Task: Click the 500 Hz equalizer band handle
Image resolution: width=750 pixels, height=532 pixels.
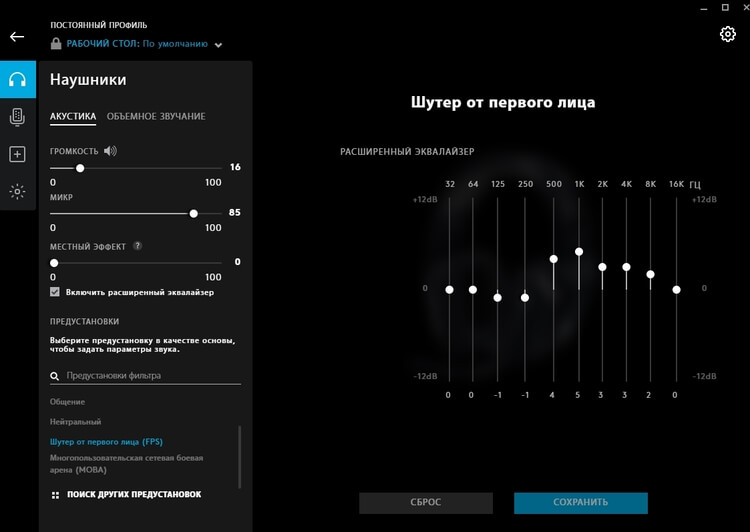Action: pos(553,259)
